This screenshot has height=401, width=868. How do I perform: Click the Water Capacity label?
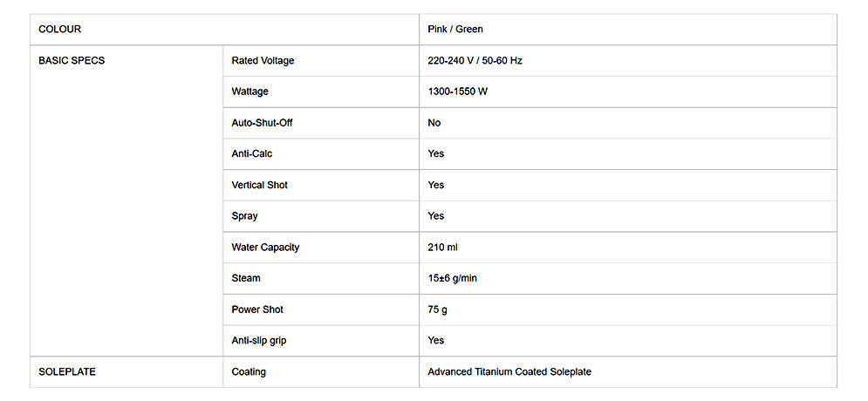pyautogui.click(x=265, y=248)
